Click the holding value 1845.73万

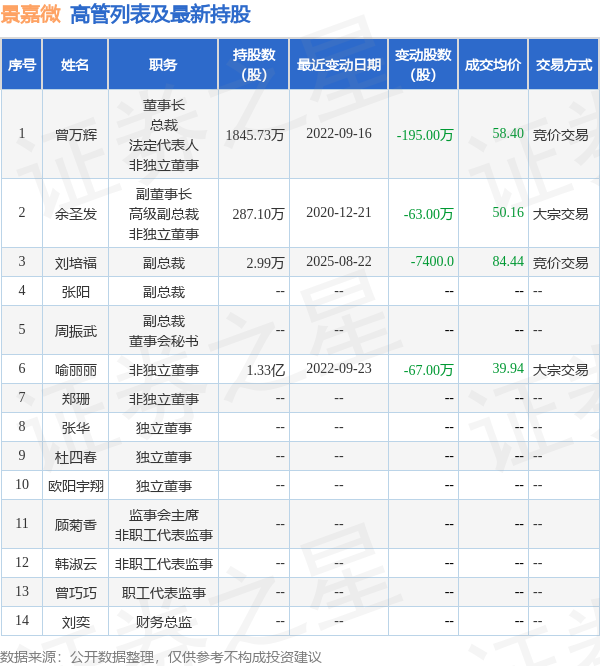point(255,135)
